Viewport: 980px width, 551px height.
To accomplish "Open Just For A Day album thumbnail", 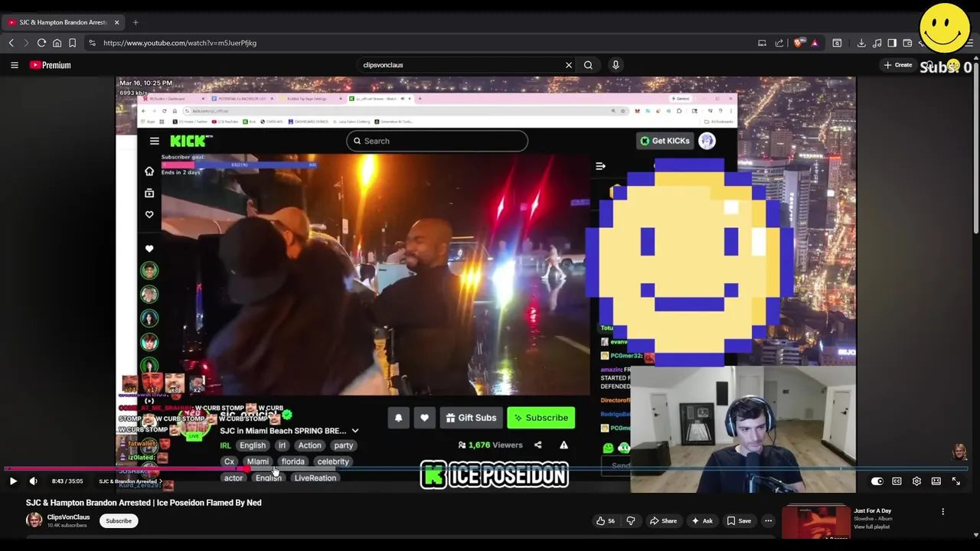I will 815,523.
